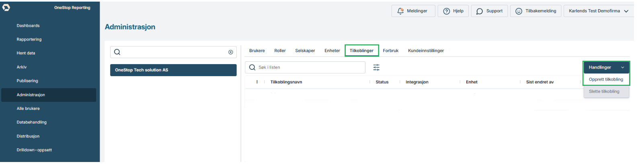Sort by Integrasjon column header
The width and height of the screenshot is (644, 164).
[417, 82]
